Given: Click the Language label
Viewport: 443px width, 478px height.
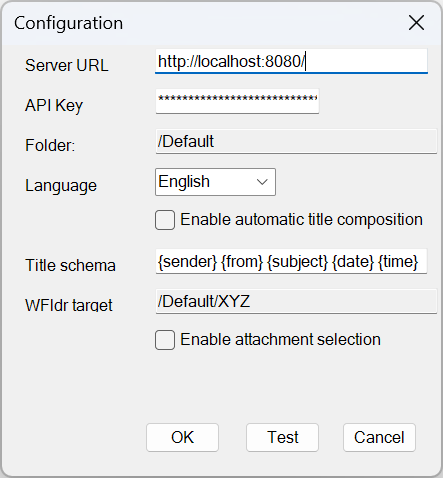Looking at the screenshot, I should click(x=61, y=186).
